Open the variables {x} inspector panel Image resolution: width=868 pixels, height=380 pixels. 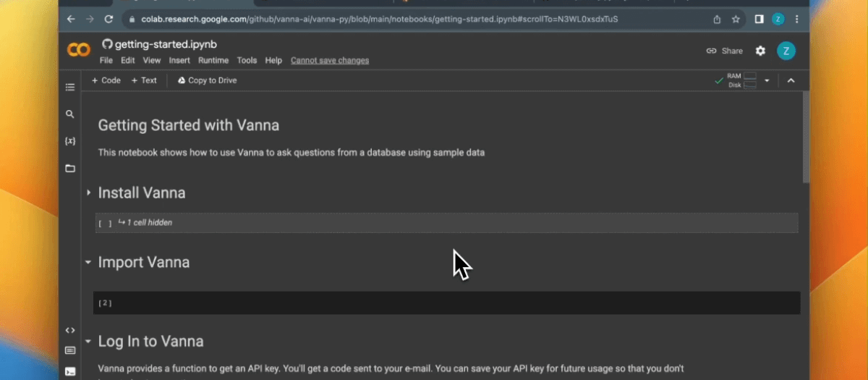tap(70, 141)
